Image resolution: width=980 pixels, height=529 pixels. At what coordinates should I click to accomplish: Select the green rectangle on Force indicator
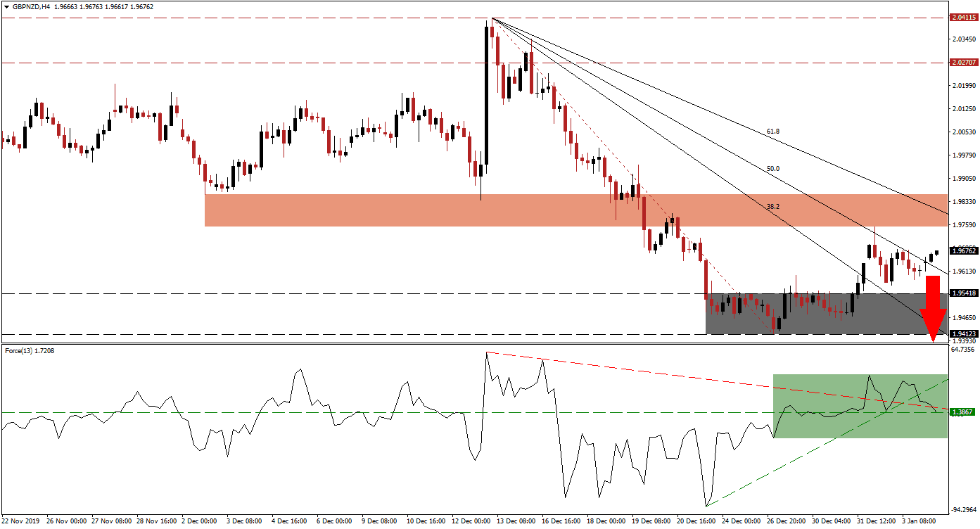(858, 406)
